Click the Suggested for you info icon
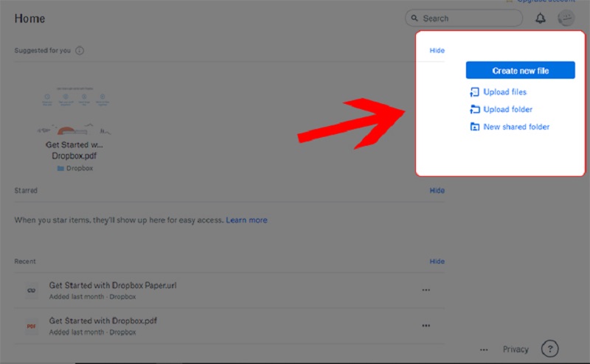Screen dimensions: 590x364 point(80,50)
